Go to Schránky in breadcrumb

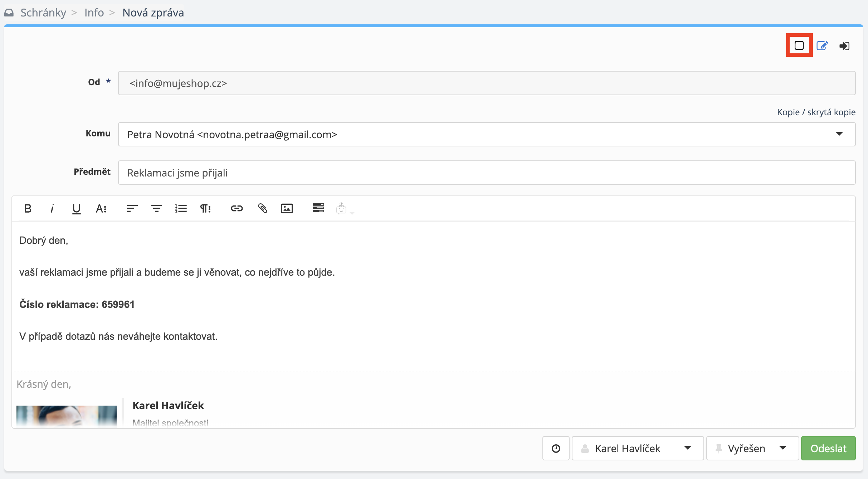click(43, 13)
